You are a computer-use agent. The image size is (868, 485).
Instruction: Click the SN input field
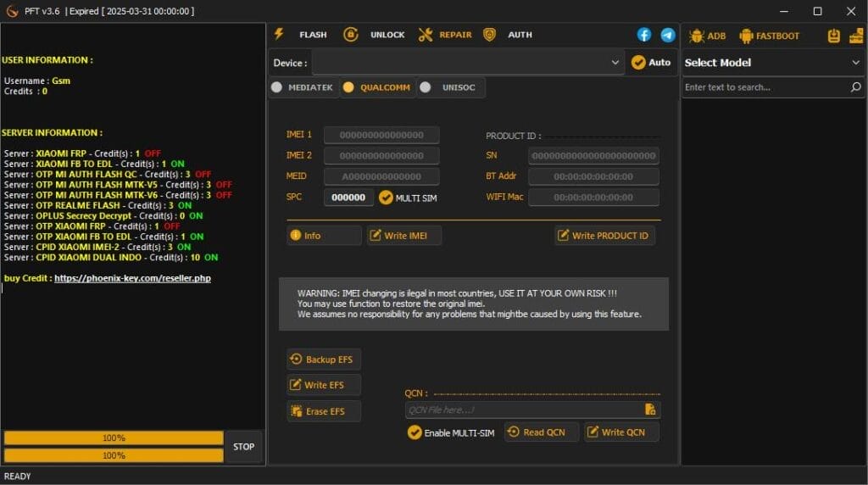pos(593,155)
